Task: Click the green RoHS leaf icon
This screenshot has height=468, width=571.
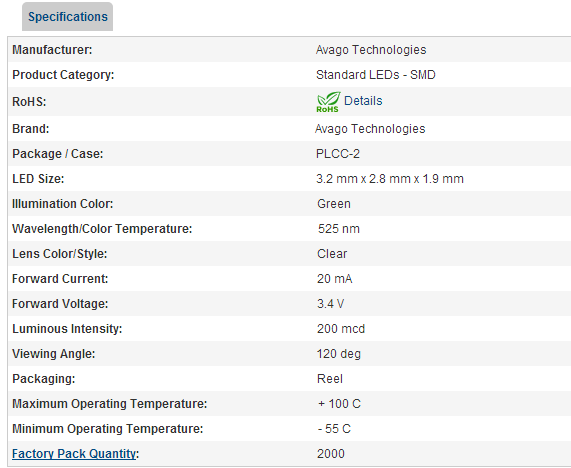Action: tap(328, 102)
